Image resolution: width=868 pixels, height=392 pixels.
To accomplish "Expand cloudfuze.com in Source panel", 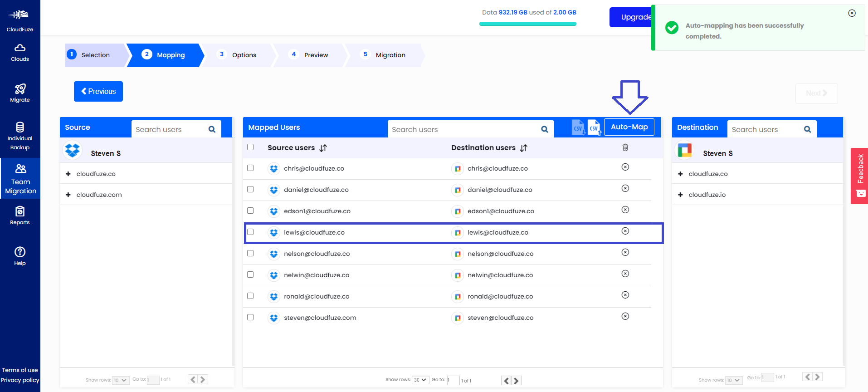I will [x=68, y=195].
